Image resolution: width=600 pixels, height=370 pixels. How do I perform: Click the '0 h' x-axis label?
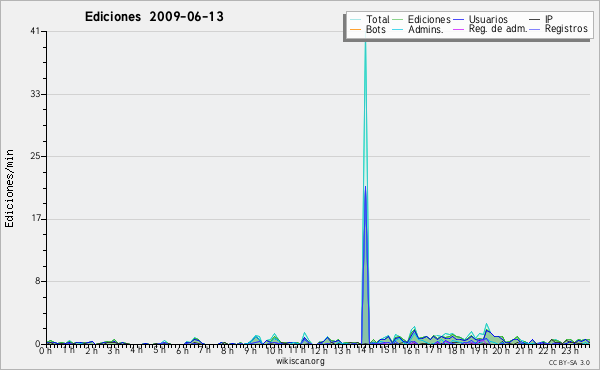(x=46, y=350)
